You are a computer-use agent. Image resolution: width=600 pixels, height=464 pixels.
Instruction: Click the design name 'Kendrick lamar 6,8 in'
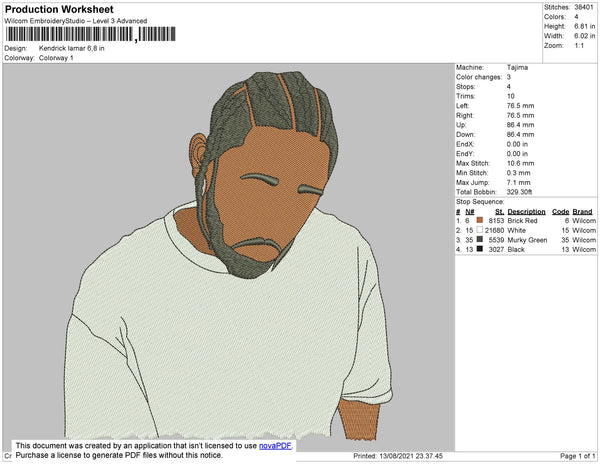(x=72, y=48)
